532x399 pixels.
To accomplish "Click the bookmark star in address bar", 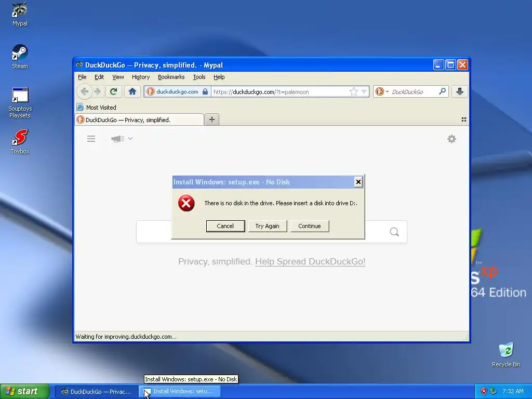I will click(353, 91).
